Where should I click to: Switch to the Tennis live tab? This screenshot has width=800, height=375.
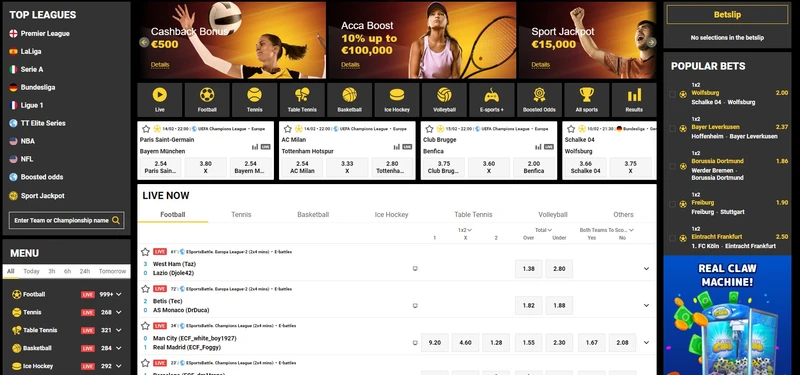[241, 215]
